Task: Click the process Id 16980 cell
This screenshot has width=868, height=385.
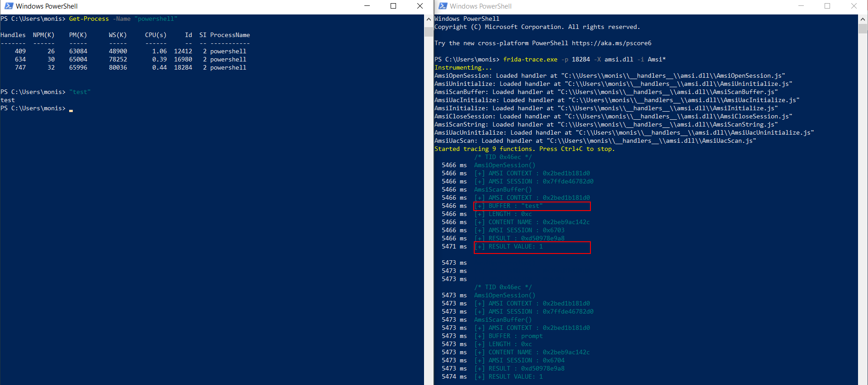Action: 183,59
